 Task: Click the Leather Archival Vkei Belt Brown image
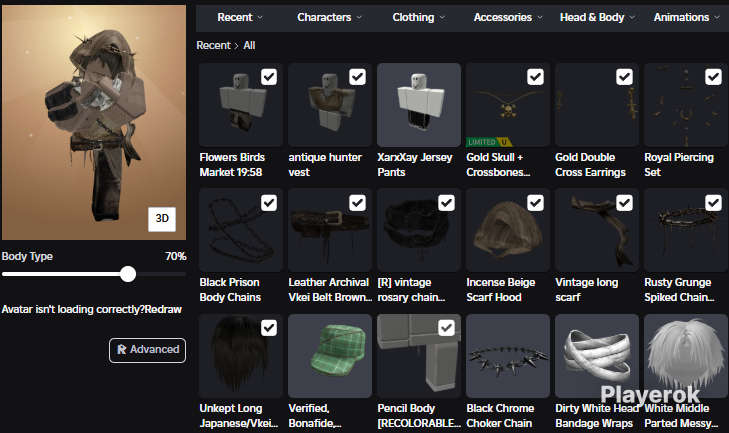point(330,230)
